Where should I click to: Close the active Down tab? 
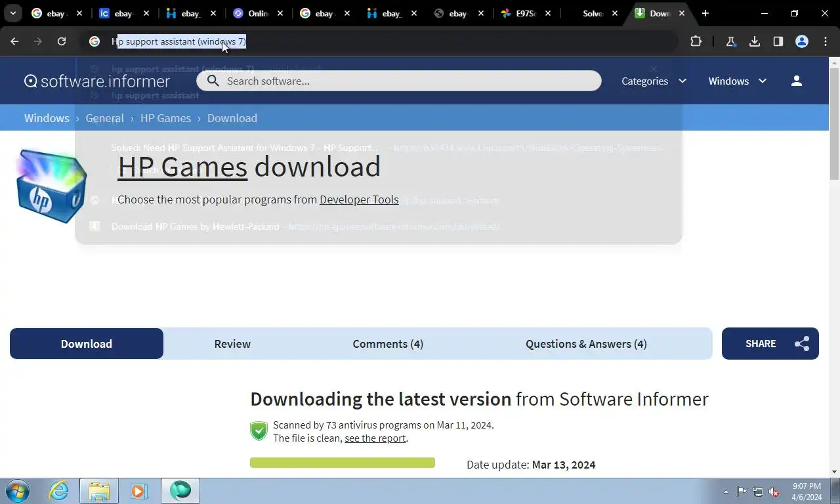pyautogui.click(x=682, y=13)
